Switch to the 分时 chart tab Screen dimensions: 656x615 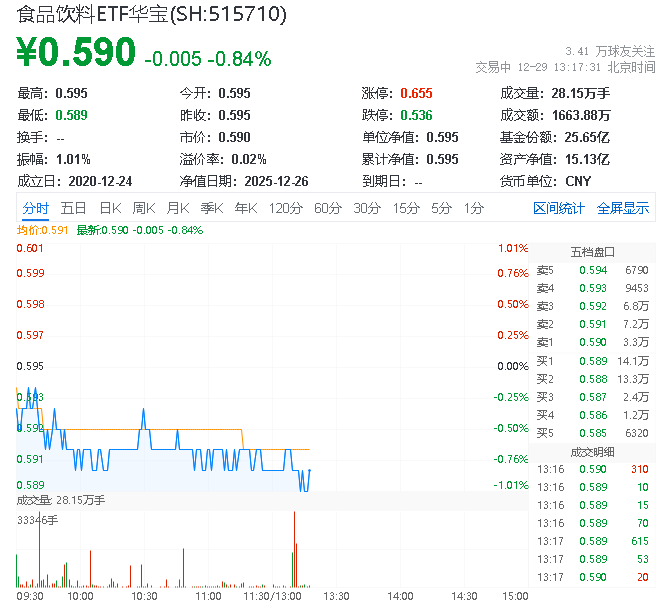[x=35, y=208]
